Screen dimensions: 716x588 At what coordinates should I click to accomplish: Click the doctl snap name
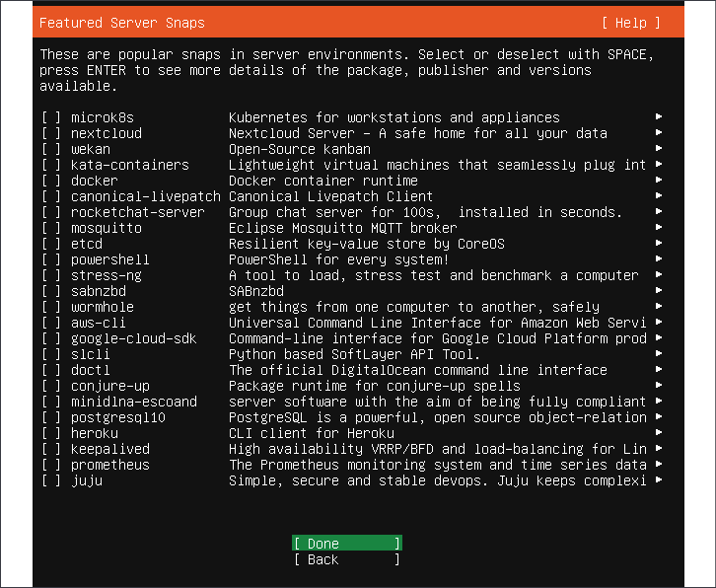point(91,370)
